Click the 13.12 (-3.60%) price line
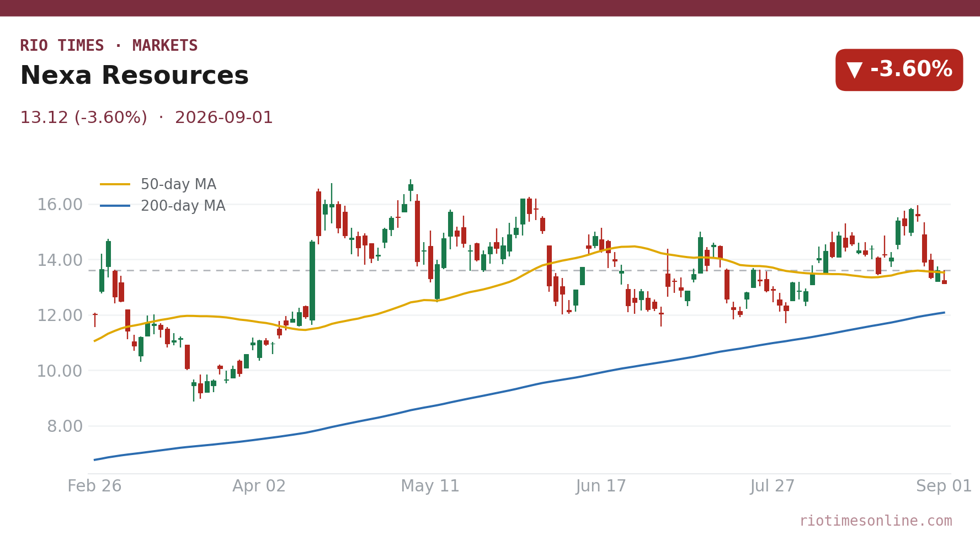The height and width of the screenshot is (551, 980). point(146,118)
